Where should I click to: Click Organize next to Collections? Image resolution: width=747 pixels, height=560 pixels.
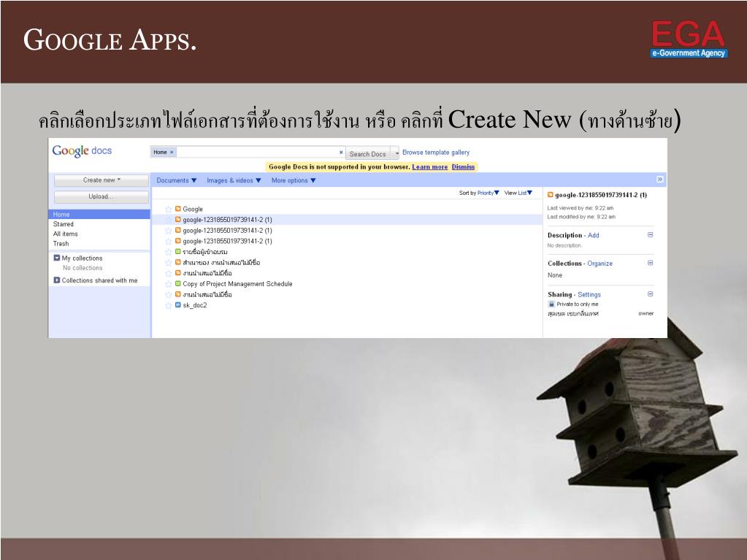click(x=599, y=264)
